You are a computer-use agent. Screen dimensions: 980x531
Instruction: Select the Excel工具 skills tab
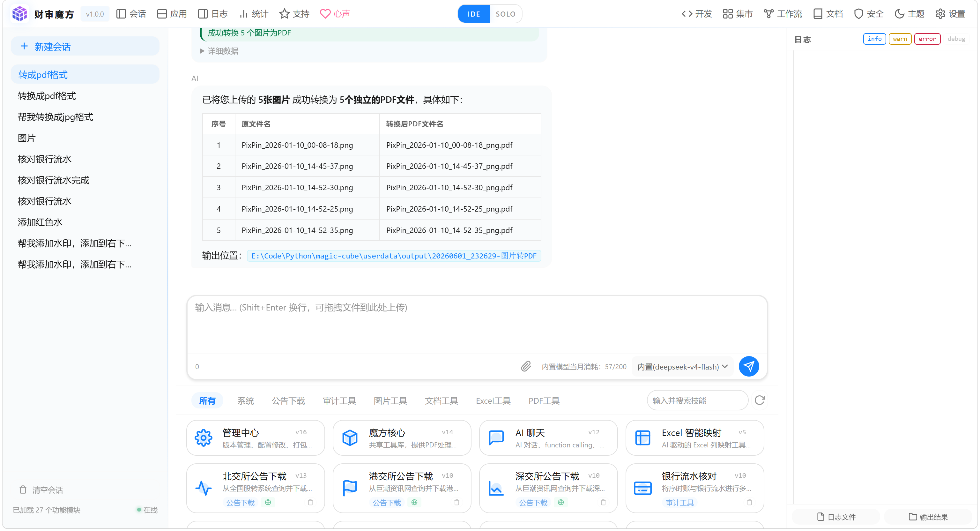(x=493, y=400)
